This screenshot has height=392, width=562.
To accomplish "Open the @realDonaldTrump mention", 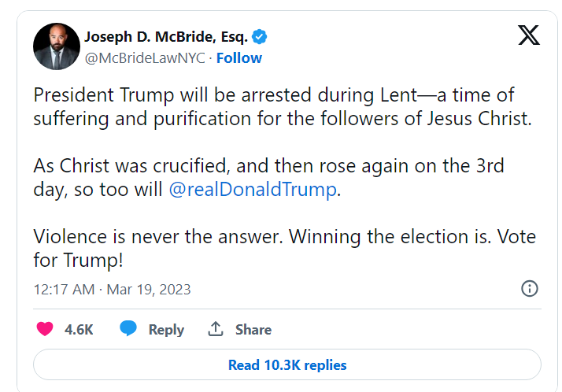I will point(253,190).
